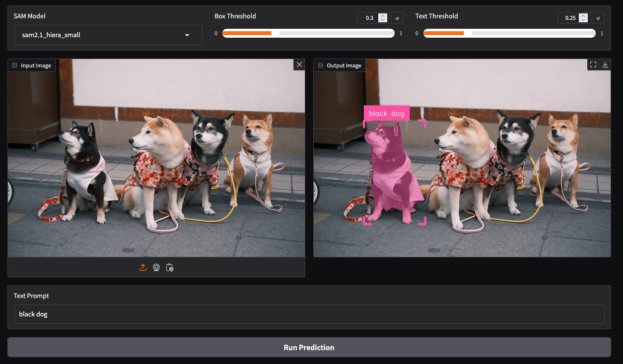Download the output image
This screenshot has width=623, height=364.
(605, 64)
